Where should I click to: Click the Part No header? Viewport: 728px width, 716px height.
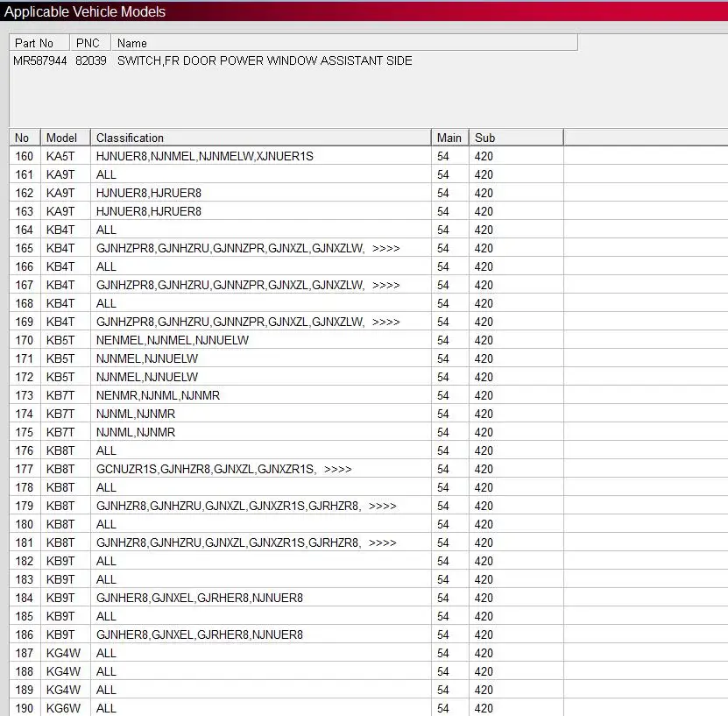(x=39, y=43)
